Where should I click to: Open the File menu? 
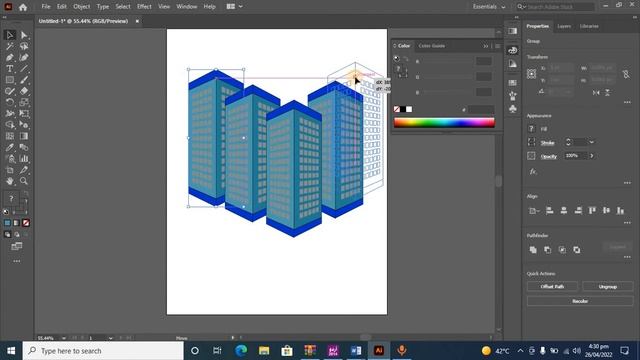(x=46, y=7)
